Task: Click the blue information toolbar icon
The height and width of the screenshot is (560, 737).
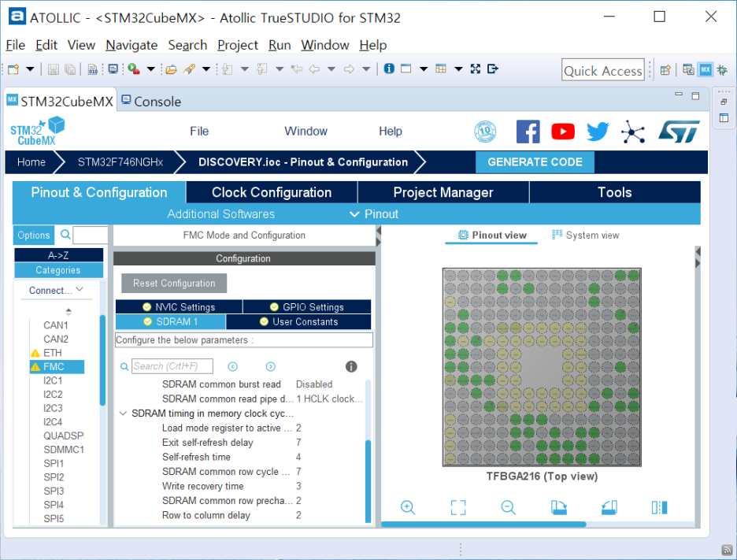Action: pyautogui.click(x=389, y=69)
